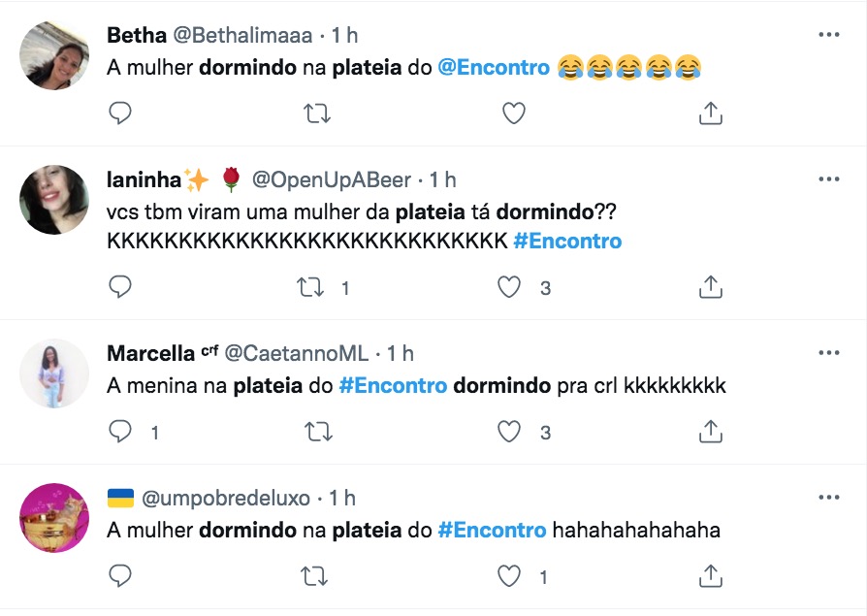This screenshot has height=616, width=867.
Task: Open the @Encontro mention link
Action: coord(494,68)
